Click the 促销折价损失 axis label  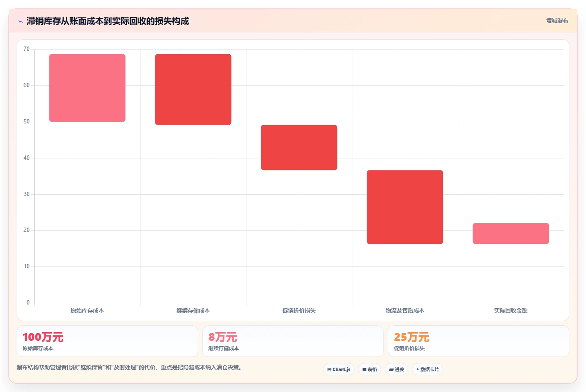pos(299,310)
